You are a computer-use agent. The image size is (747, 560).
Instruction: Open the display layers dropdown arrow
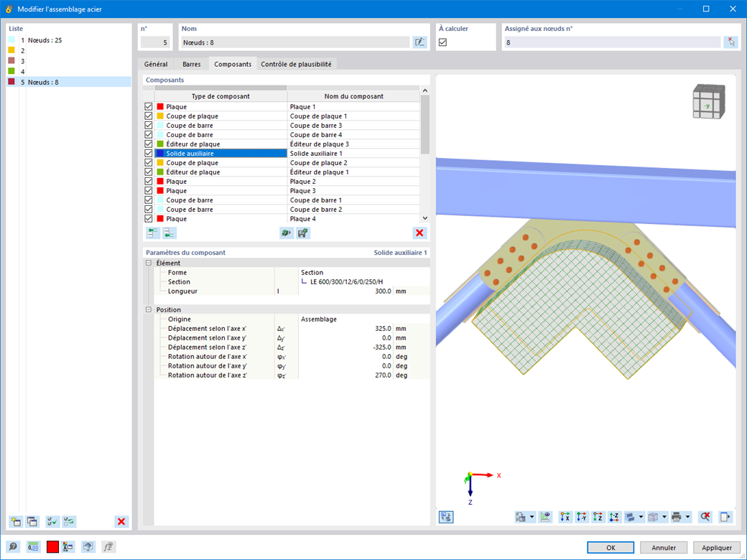coord(641,517)
